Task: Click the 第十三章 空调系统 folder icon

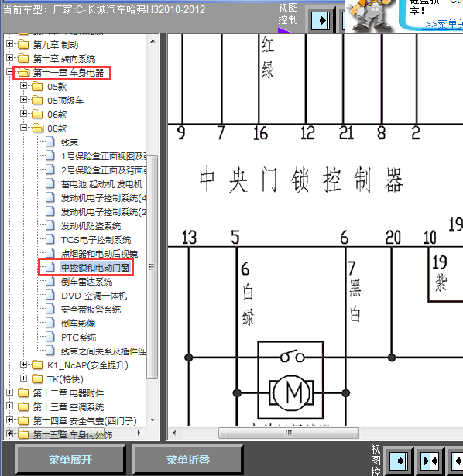Action: point(23,407)
